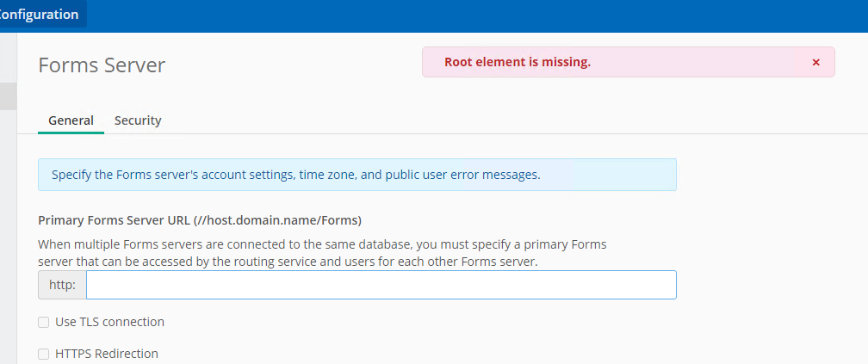Click the empty blue header bar

coord(476,16)
